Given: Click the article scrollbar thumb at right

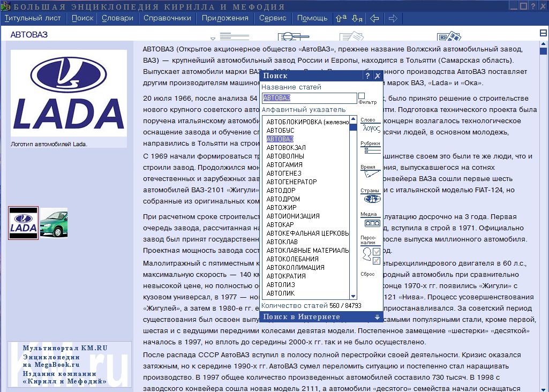Looking at the screenshot, I should point(544,51).
